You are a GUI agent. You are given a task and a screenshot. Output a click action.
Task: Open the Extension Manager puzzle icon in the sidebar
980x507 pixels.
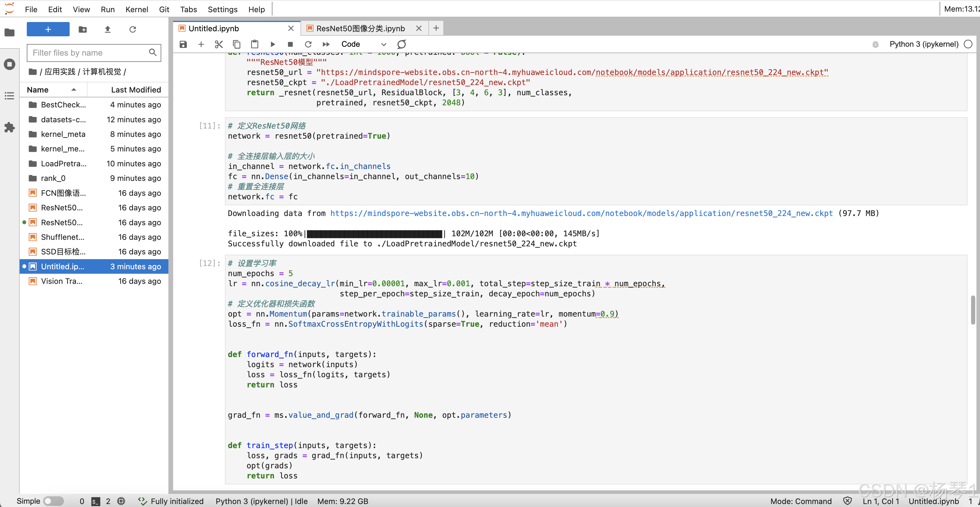click(10, 127)
